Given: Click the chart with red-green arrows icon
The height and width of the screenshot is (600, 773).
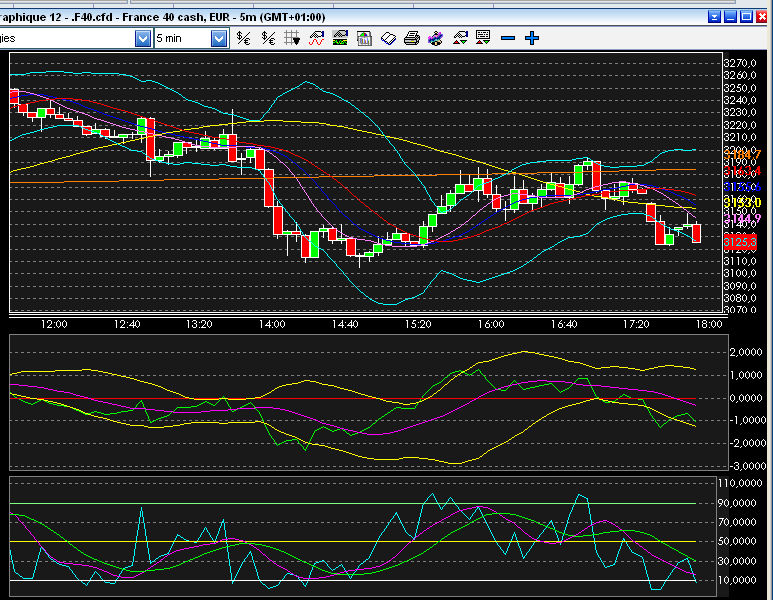Looking at the screenshot, I should pyautogui.click(x=460, y=38).
